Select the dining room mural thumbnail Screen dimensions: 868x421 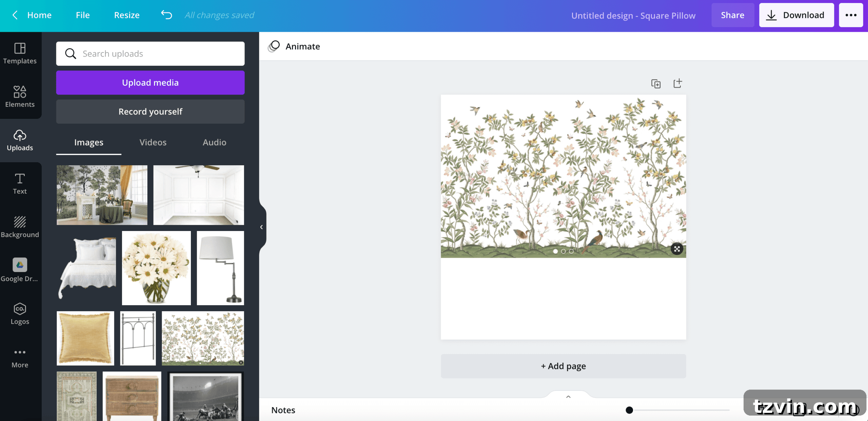pos(102,195)
